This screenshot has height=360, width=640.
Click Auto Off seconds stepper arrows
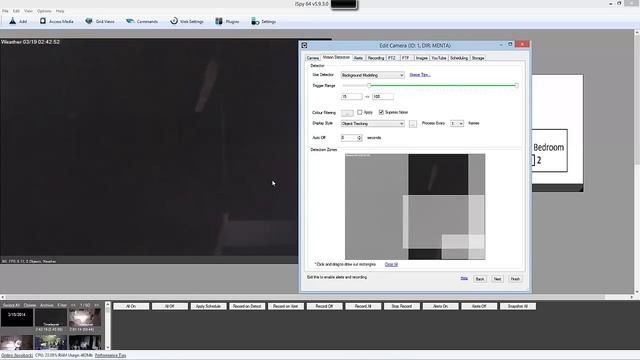click(360, 138)
